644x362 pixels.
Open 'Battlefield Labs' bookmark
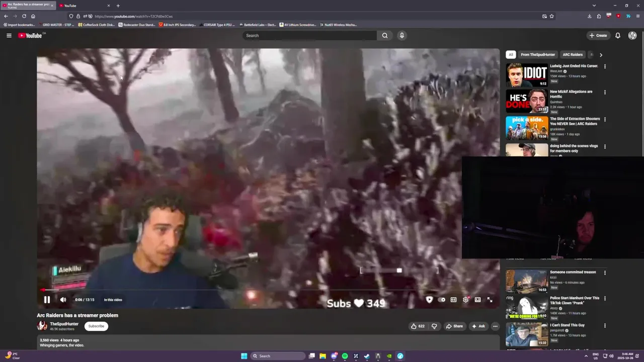pos(258,25)
